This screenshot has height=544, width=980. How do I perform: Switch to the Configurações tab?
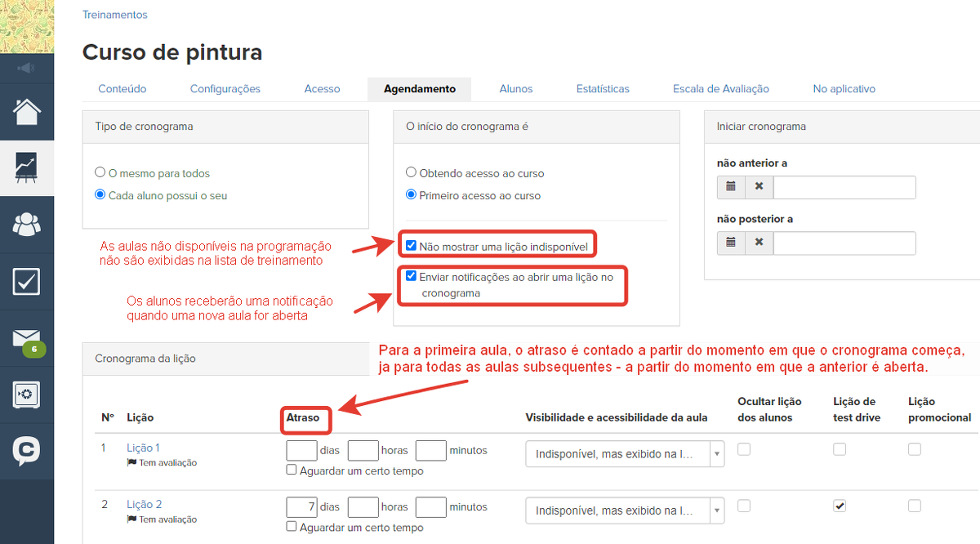pos(225,89)
